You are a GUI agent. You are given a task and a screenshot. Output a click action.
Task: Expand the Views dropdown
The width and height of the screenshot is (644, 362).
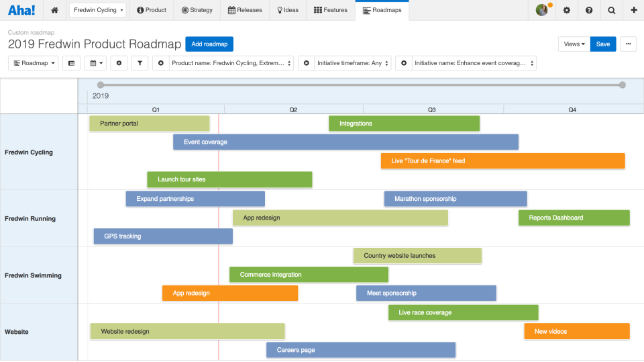click(574, 44)
